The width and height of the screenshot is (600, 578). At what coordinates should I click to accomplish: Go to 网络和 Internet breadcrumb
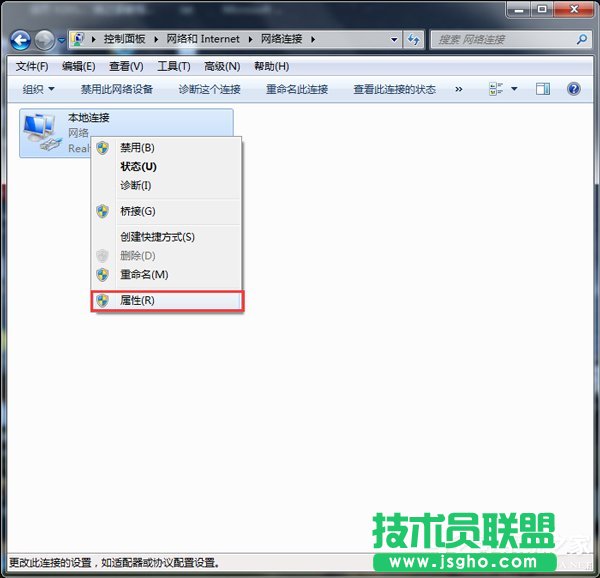point(203,39)
